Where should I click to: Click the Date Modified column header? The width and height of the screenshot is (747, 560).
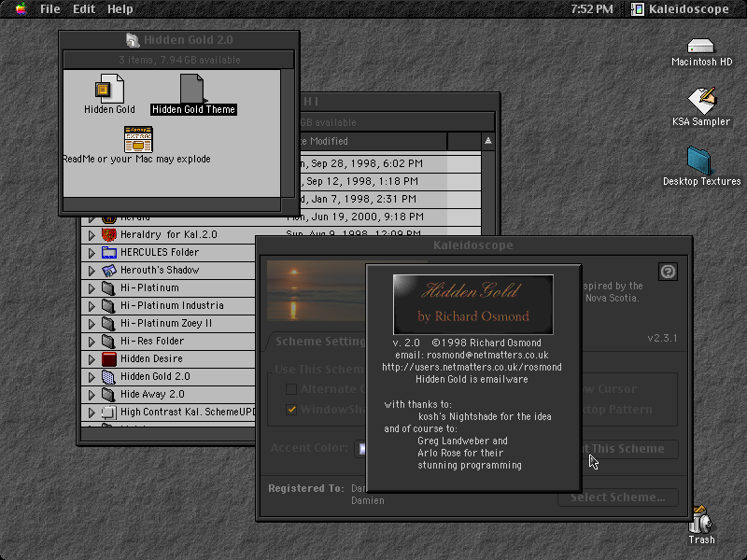[x=372, y=141]
